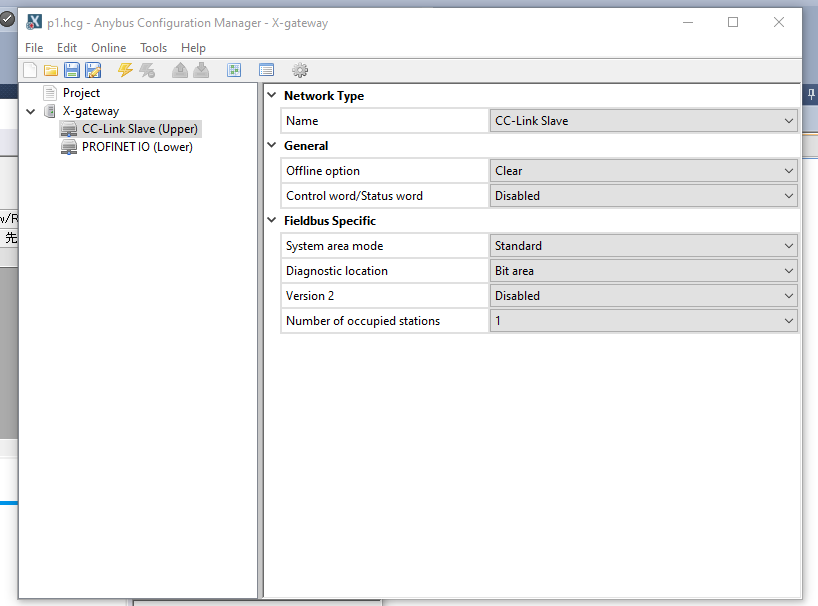The height and width of the screenshot is (606, 818).
Task: Open the Tools menu
Action: 153,48
